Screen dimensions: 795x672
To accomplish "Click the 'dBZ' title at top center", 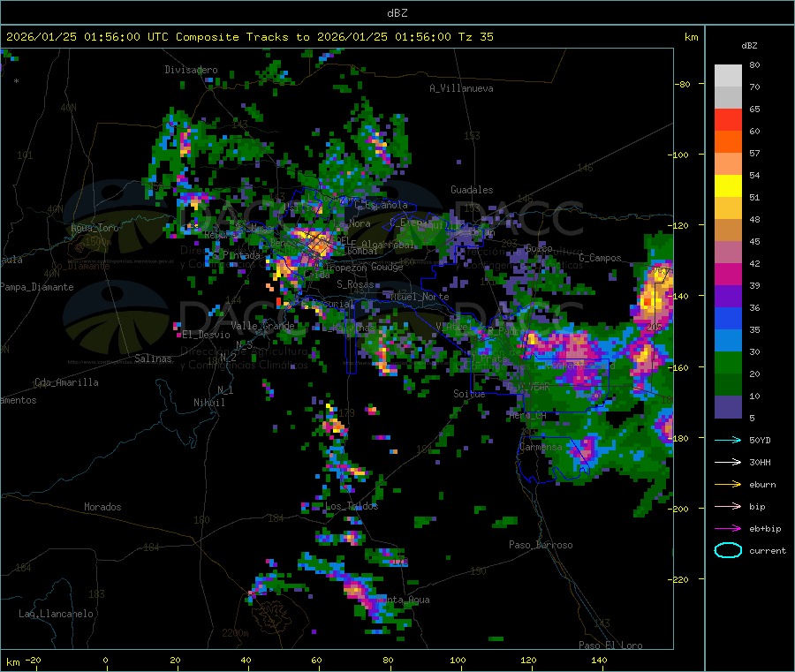I will [397, 13].
